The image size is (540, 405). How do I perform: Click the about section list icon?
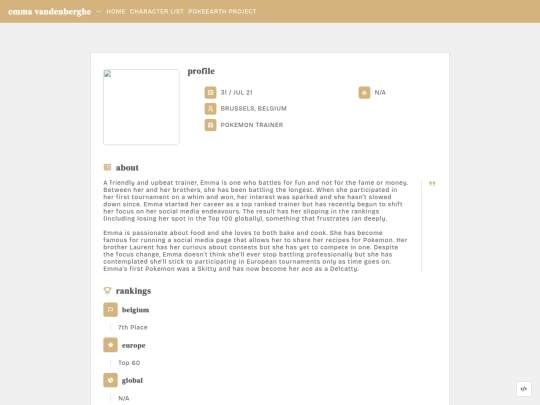tap(107, 167)
